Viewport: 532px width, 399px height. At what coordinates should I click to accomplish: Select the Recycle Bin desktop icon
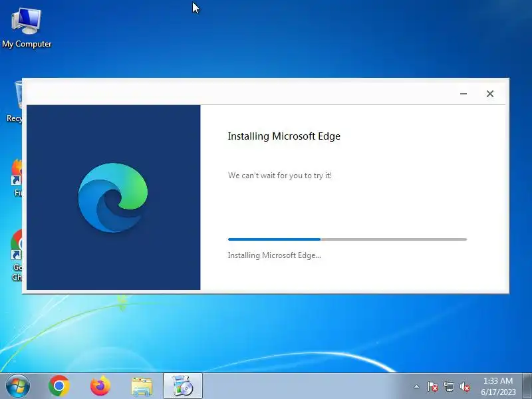coord(14,100)
